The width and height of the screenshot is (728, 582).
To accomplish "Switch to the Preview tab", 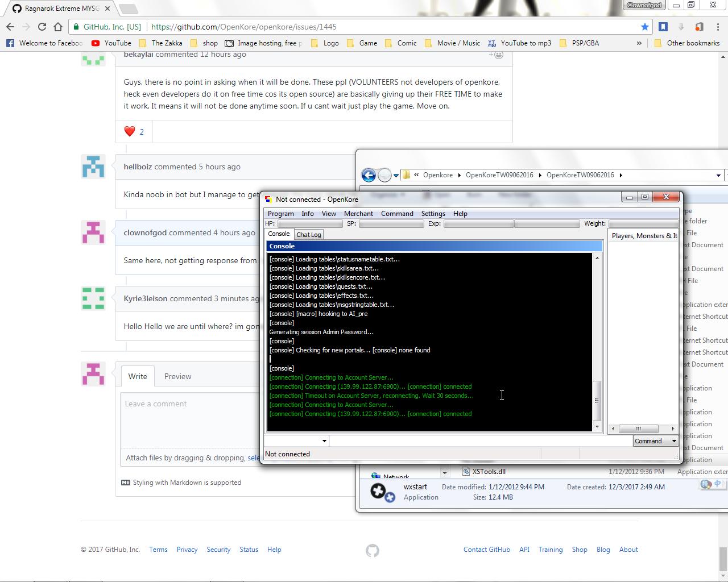I will click(x=177, y=376).
